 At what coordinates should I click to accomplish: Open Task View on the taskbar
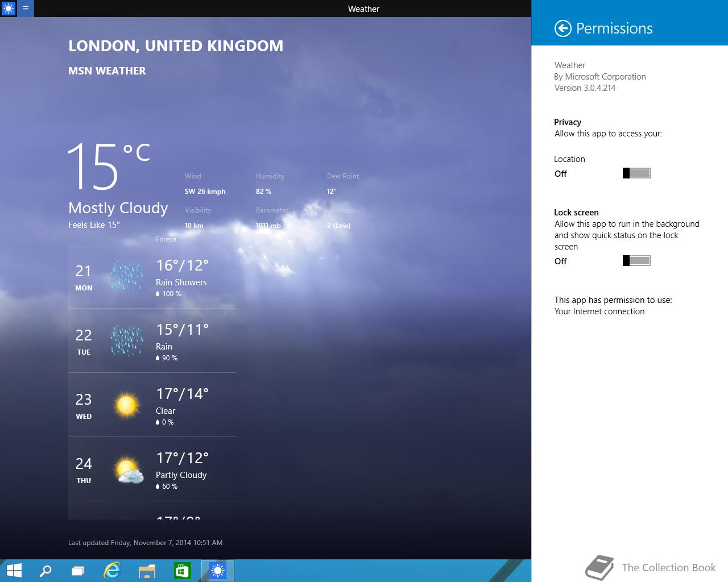click(78, 570)
